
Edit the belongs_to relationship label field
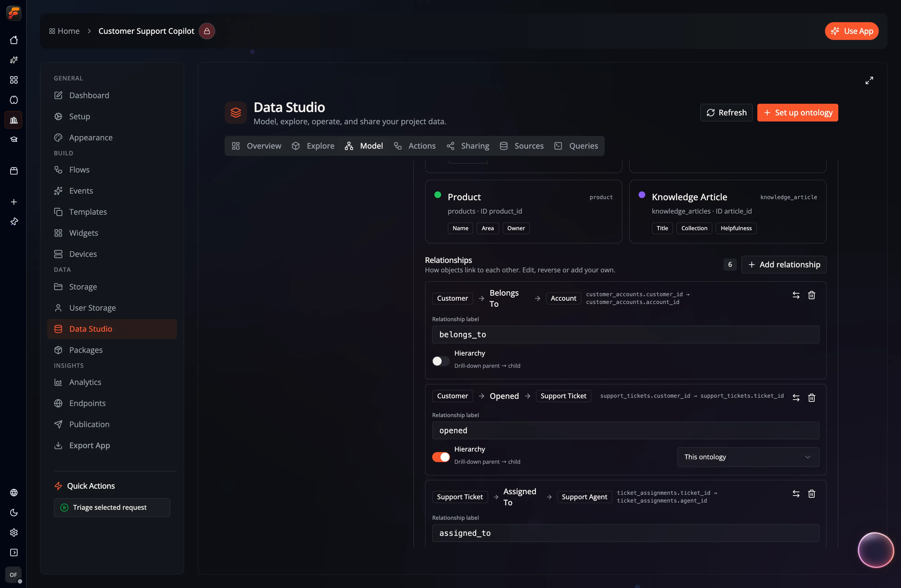[625, 335]
